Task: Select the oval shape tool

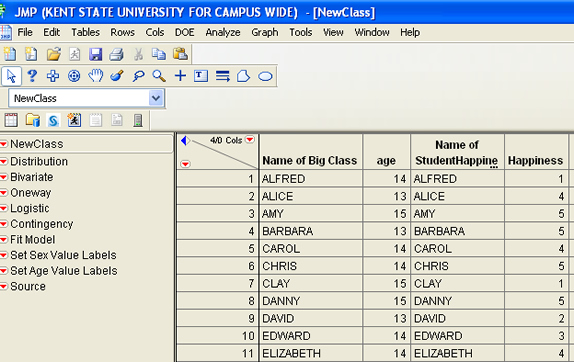Action: pyautogui.click(x=265, y=76)
